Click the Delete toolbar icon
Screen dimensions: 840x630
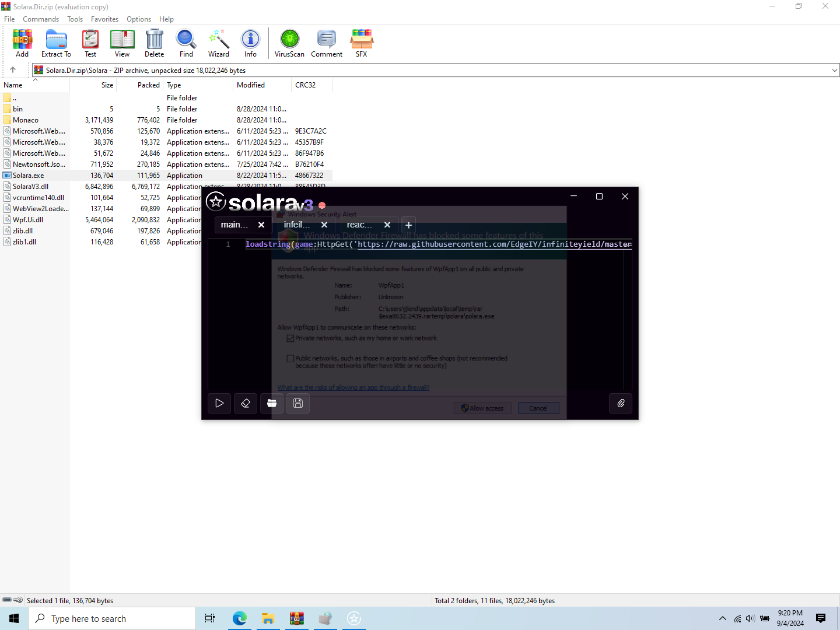click(x=155, y=43)
